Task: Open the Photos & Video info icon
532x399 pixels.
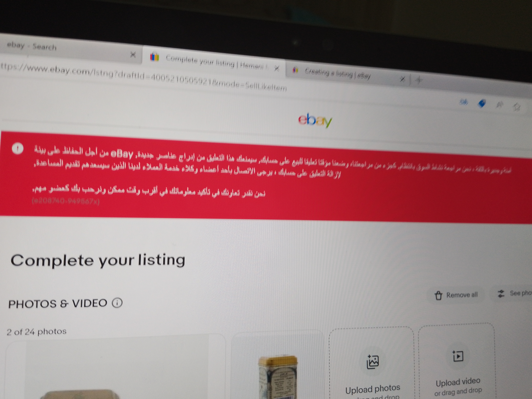Action: [117, 303]
